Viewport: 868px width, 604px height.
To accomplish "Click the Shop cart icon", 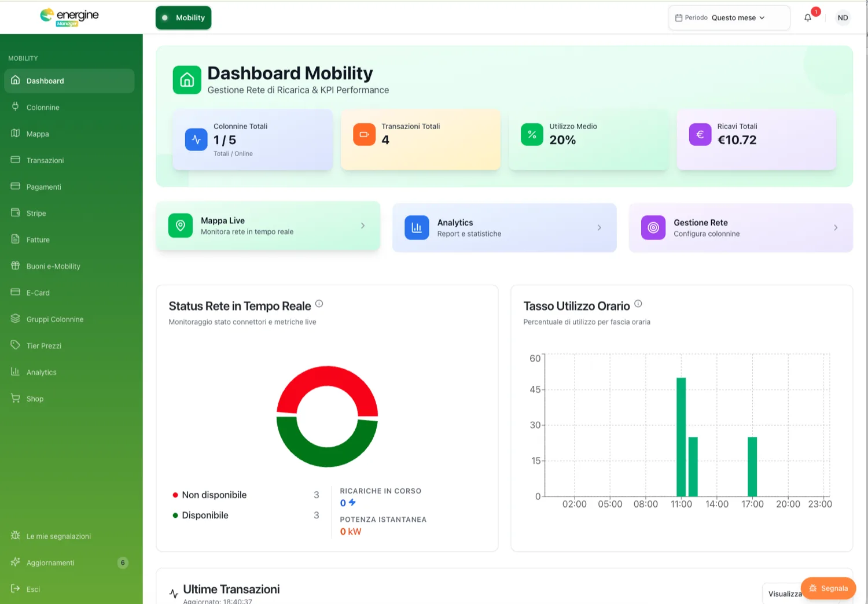I will point(16,398).
